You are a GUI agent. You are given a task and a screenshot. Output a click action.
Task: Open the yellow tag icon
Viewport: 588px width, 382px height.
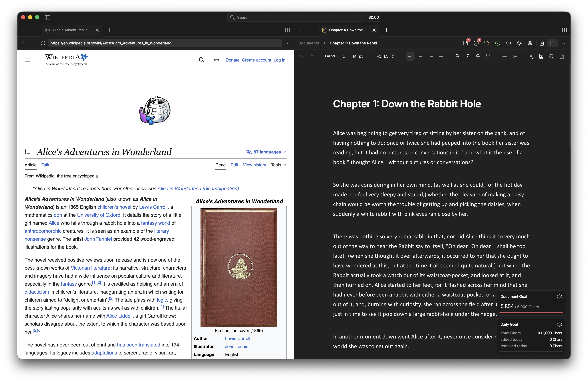coord(487,43)
